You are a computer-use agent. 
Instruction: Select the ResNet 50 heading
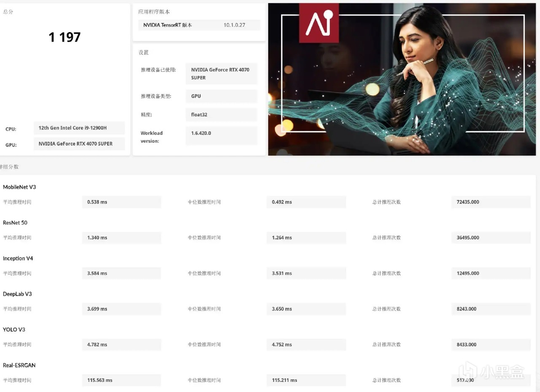15,222
